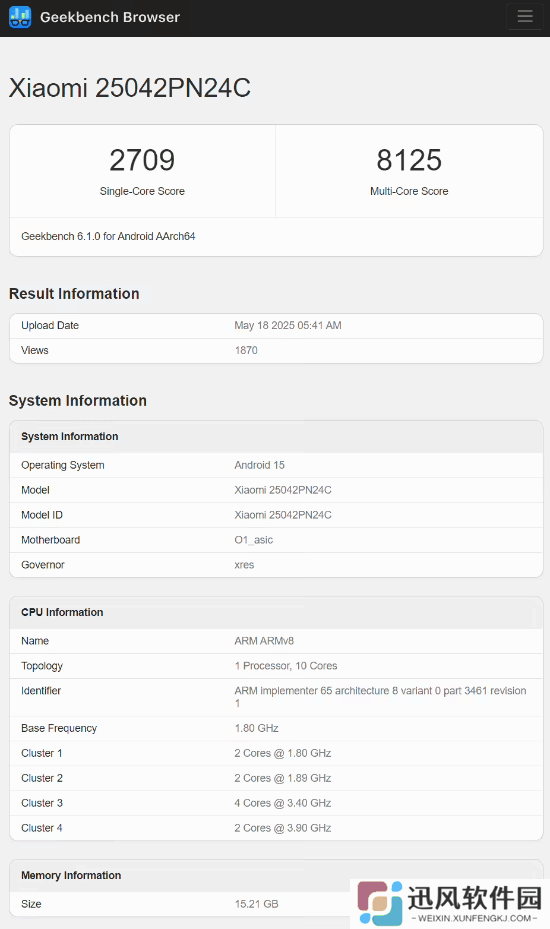Select the Topology 1 Processor, 10 Cores value

tap(286, 666)
